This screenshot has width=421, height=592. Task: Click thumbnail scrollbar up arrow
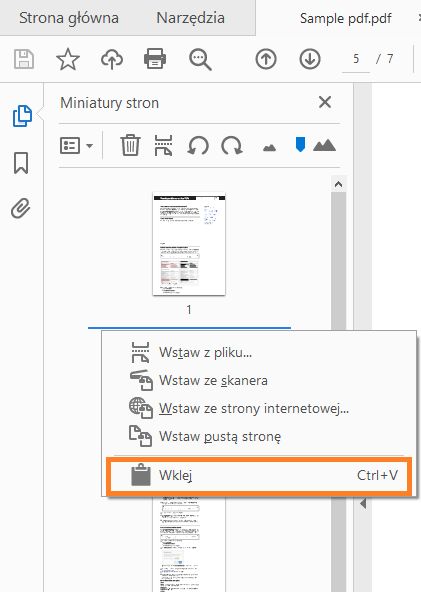coord(338,184)
